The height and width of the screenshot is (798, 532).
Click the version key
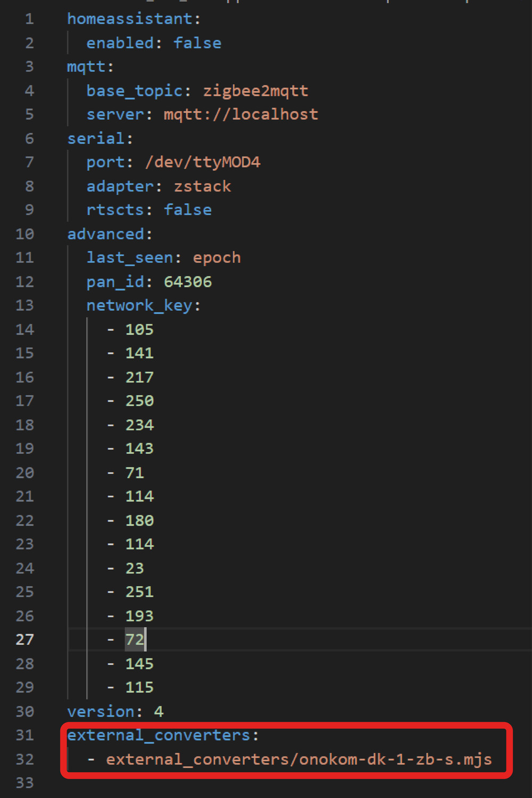click(101, 711)
